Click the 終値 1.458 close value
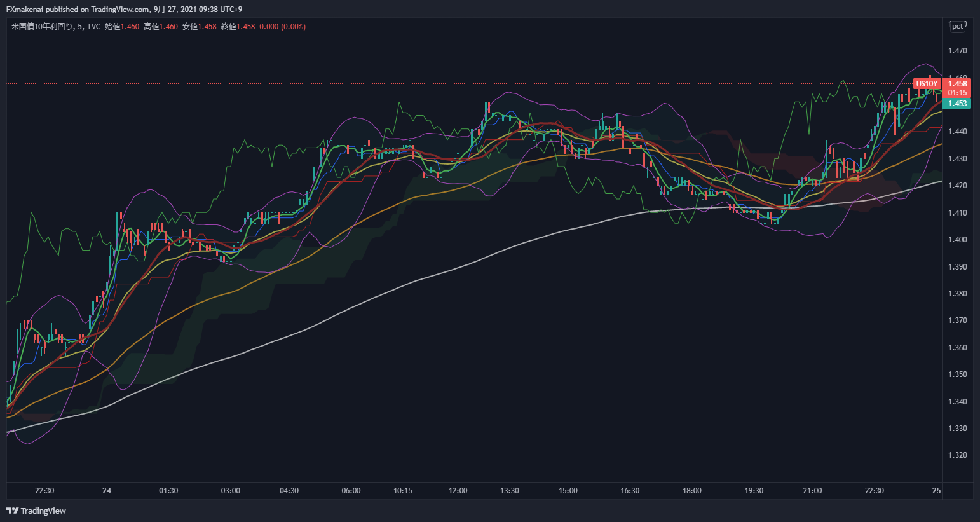This screenshot has height=522, width=980. click(x=238, y=27)
